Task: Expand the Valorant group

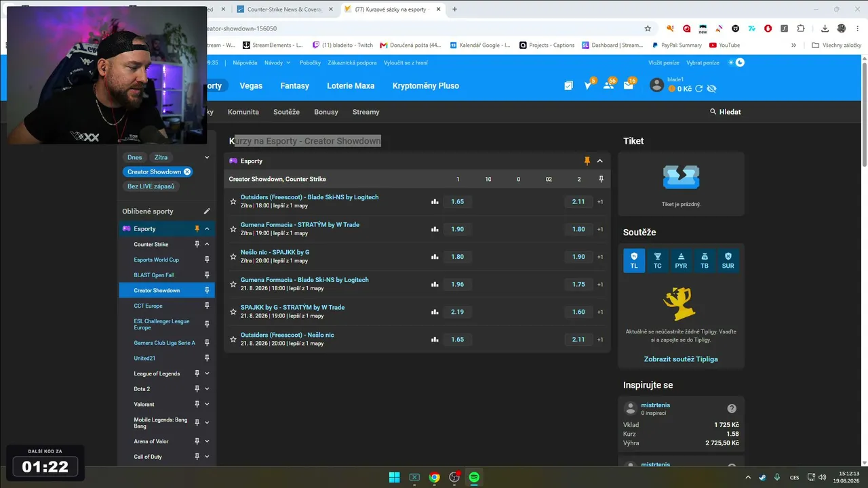Action: (x=207, y=405)
